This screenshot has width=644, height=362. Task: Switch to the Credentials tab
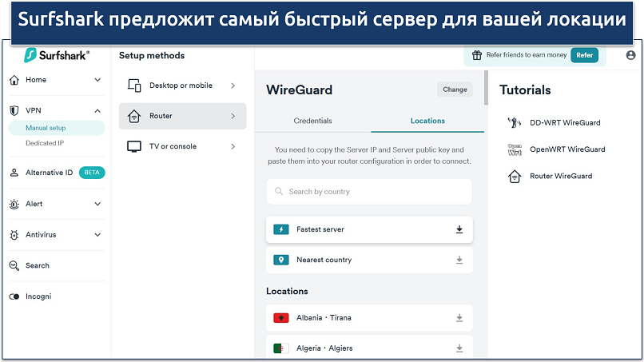[x=312, y=121]
